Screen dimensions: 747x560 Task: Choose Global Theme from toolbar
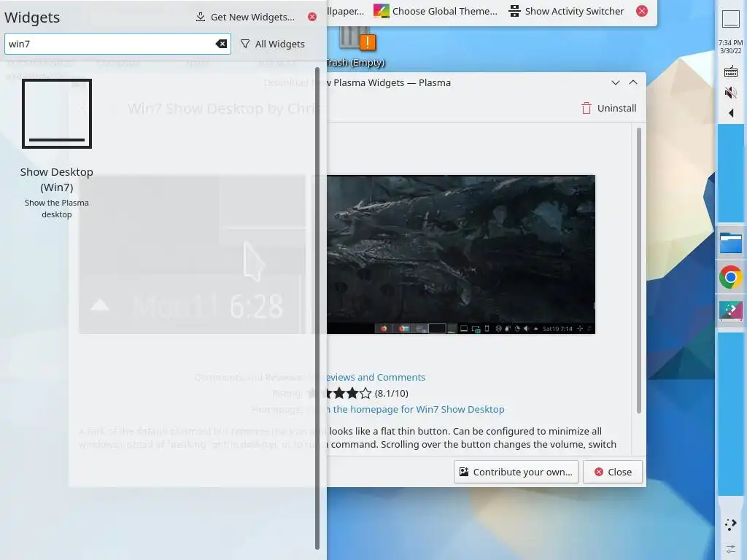[436, 11]
